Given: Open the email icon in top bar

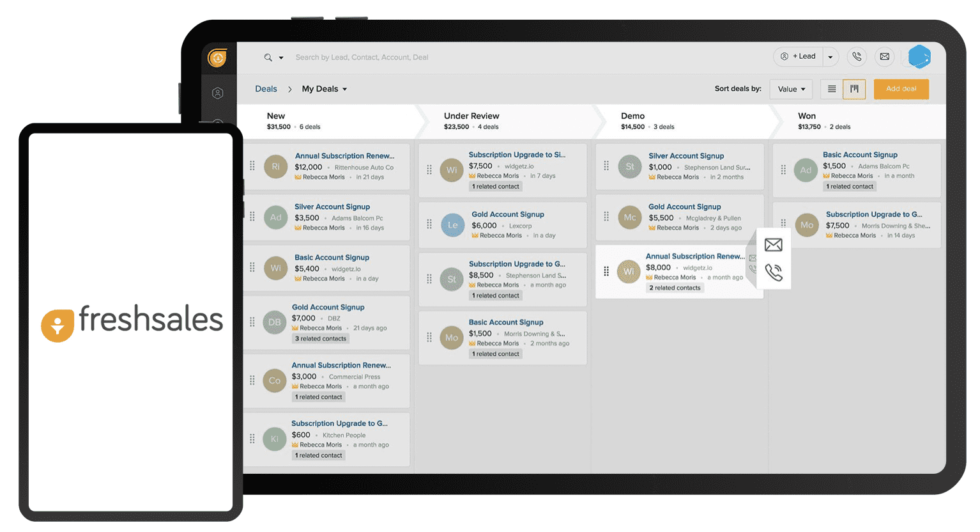Looking at the screenshot, I should pyautogui.click(x=884, y=57).
